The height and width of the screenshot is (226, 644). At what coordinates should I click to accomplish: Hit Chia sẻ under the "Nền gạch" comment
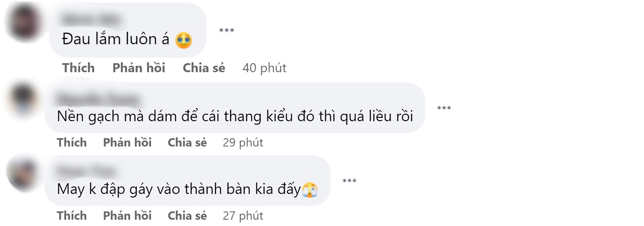187,143
